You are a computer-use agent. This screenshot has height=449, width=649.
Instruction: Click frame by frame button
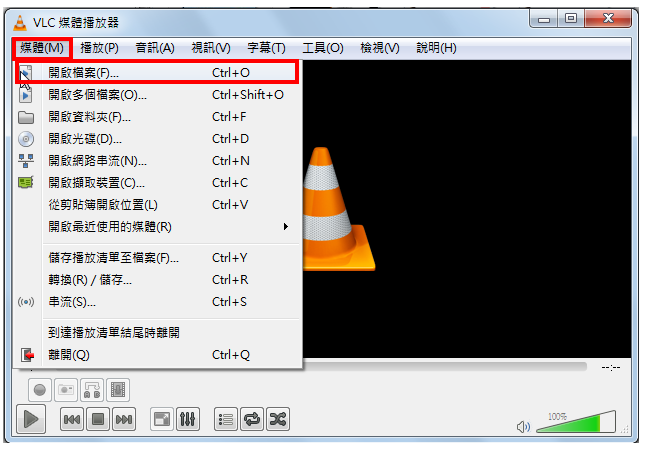118,390
